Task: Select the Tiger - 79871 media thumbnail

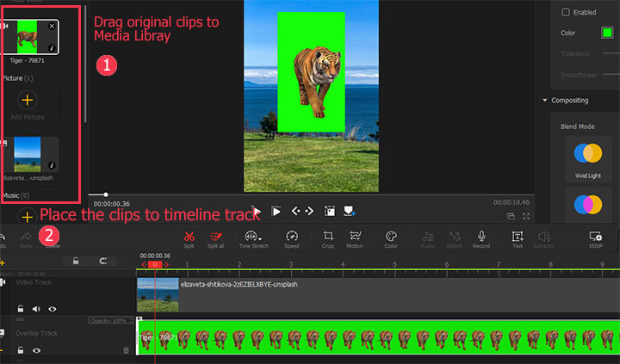Action: 29,37
